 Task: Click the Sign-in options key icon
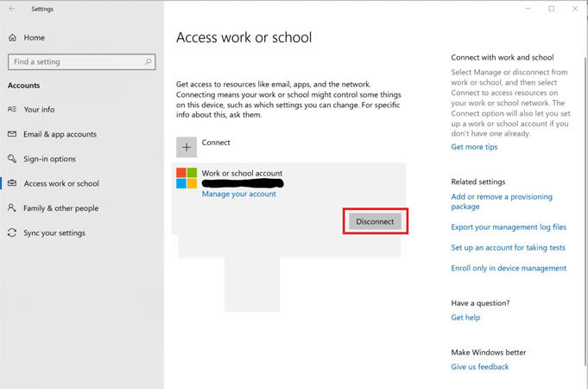12,159
